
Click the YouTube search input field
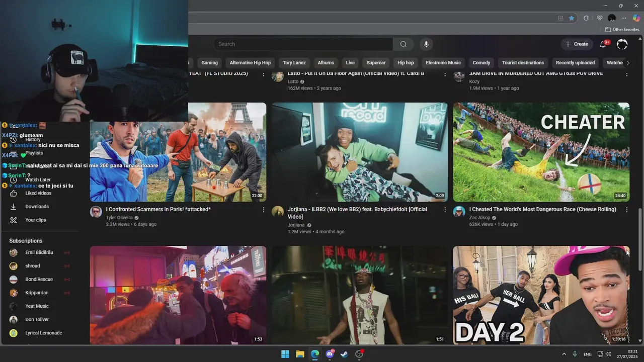[303, 44]
